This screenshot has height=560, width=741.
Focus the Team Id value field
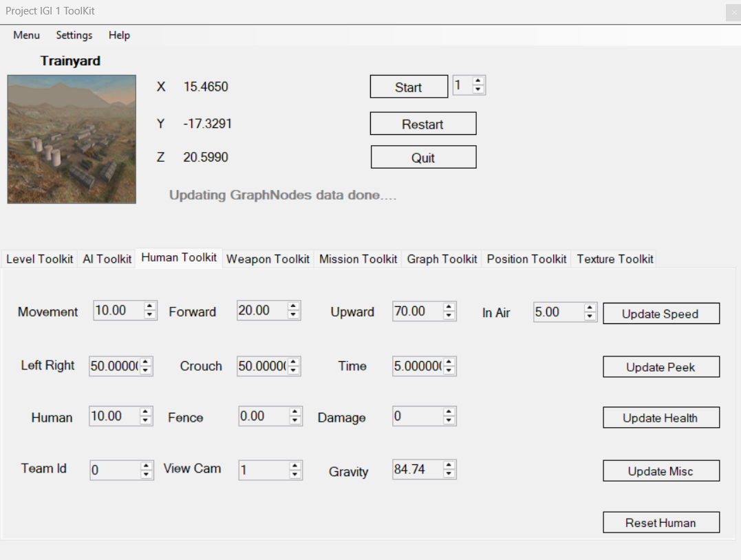pos(116,470)
